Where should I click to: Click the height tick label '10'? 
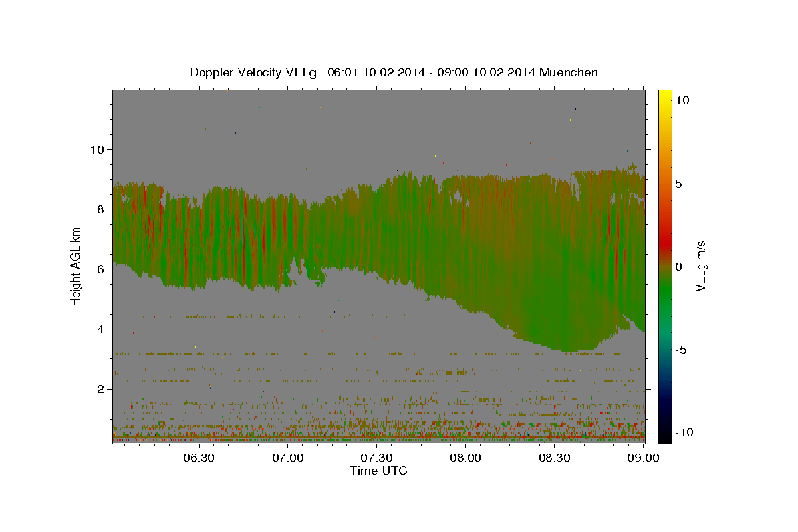tap(96, 149)
